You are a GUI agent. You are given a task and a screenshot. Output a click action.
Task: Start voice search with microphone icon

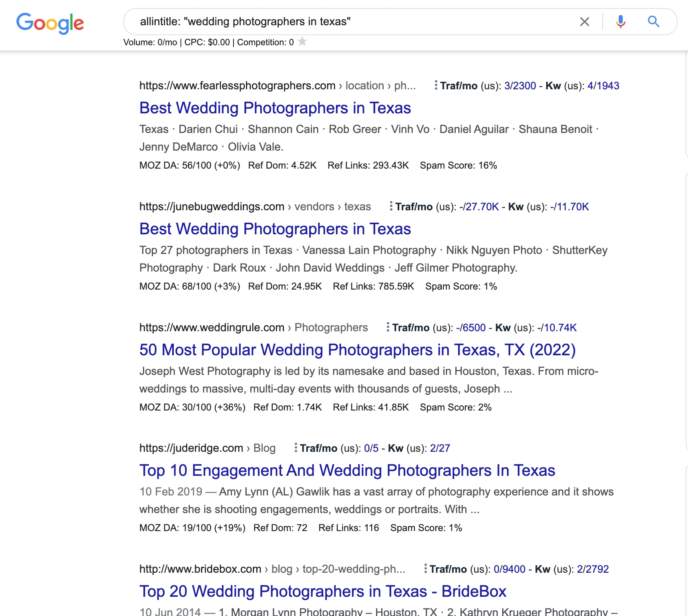tap(621, 22)
